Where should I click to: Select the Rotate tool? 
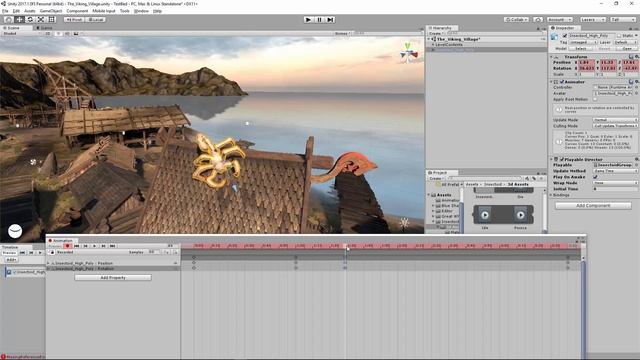coord(30,19)
